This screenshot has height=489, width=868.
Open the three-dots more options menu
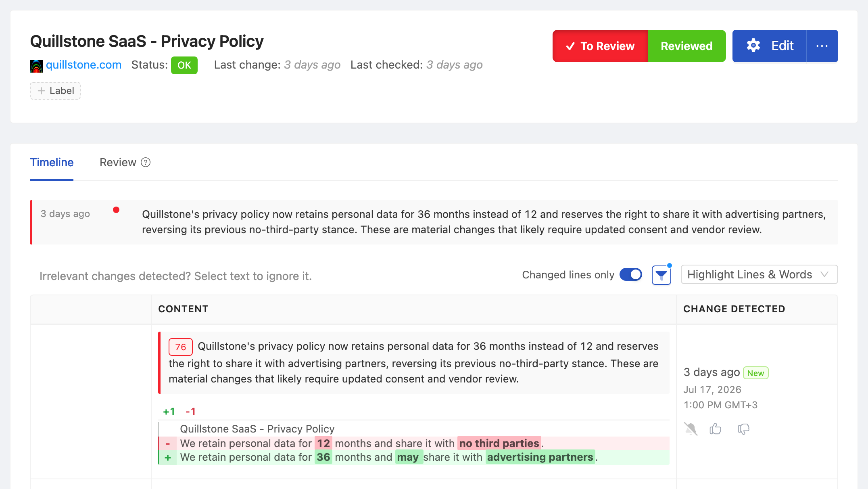[x=822, y=46]
